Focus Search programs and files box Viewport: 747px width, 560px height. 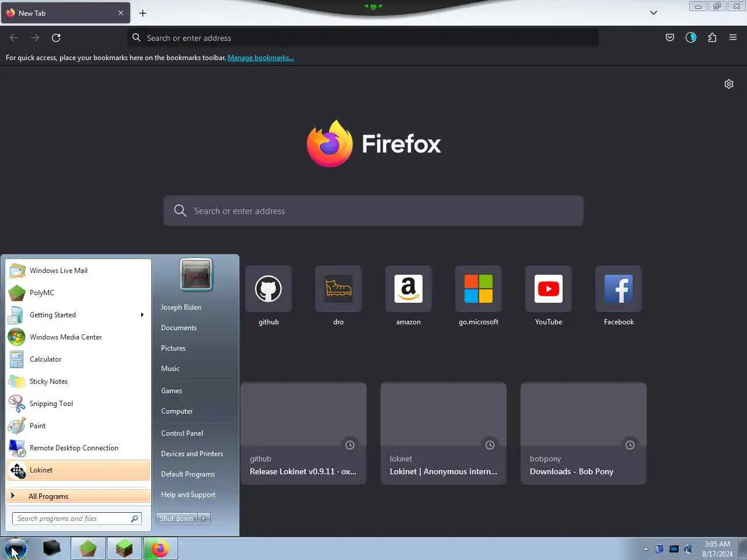[x=76, y=519]
